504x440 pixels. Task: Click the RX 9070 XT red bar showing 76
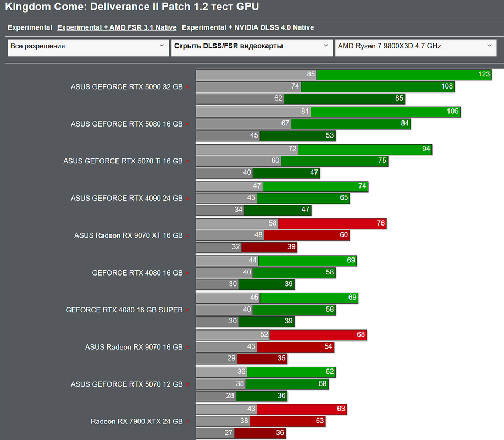click(333, 223)
